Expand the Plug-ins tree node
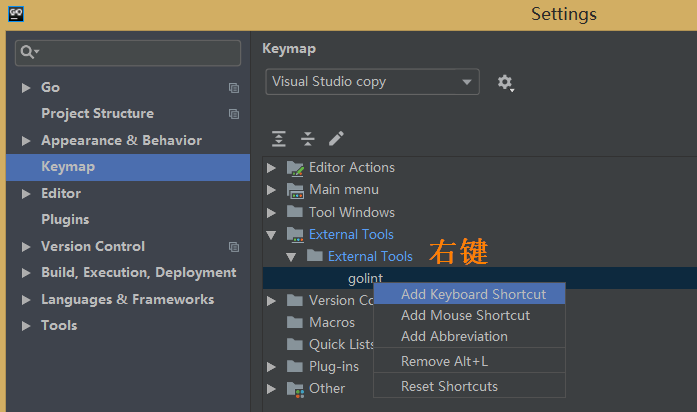The image size is (697, 412). tap(271, 367)
